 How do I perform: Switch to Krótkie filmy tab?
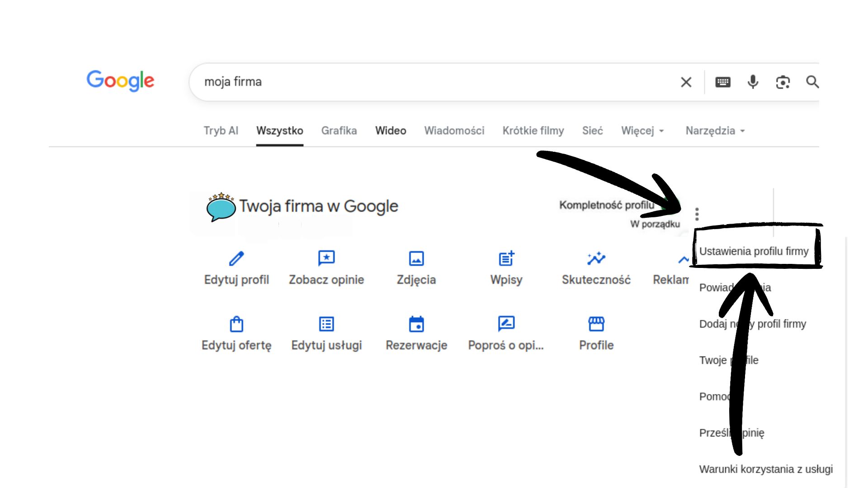pyautogui.click(x=533, y=131)
